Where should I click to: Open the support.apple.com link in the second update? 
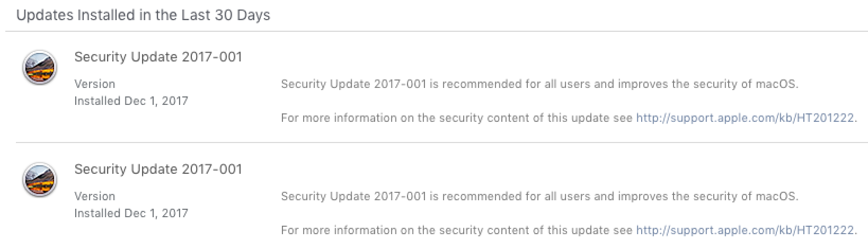[745, 230]
